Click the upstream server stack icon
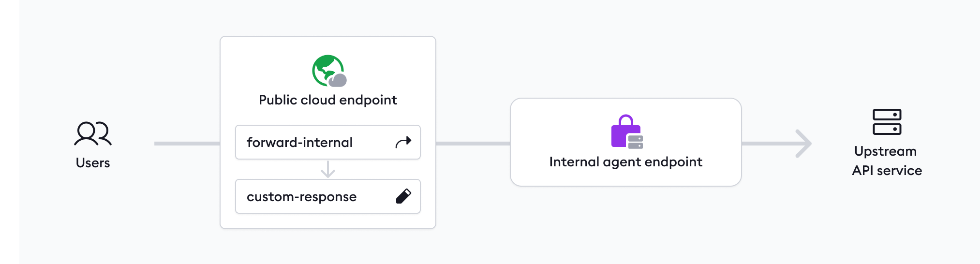 887,122
